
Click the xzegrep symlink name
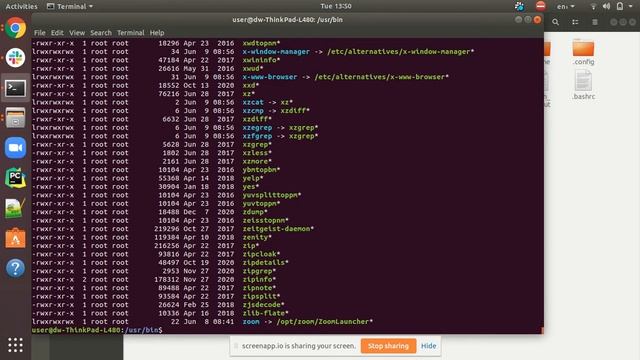(x=257, y=128)
